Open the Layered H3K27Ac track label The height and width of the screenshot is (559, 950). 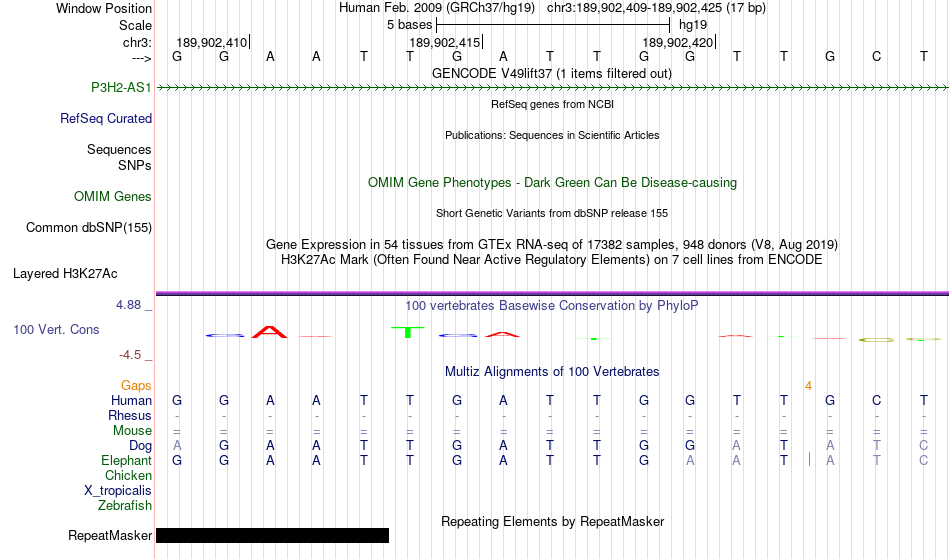click(x=65, y=273)
